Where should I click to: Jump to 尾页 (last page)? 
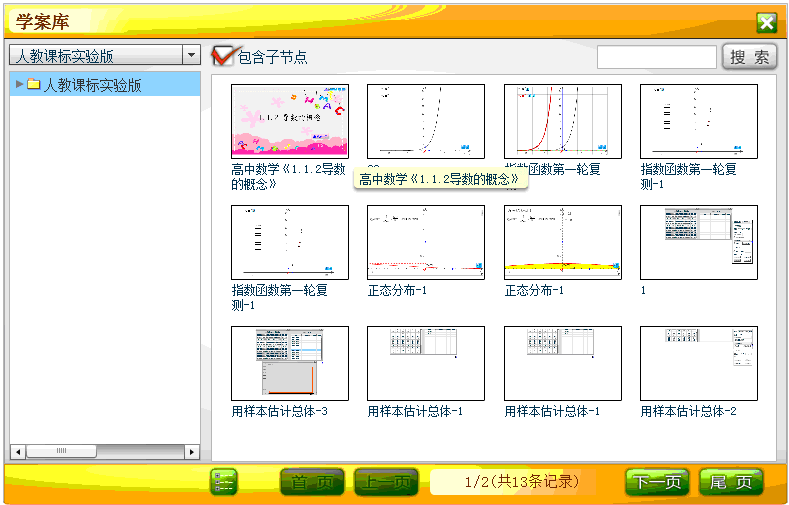pos(731,482)
